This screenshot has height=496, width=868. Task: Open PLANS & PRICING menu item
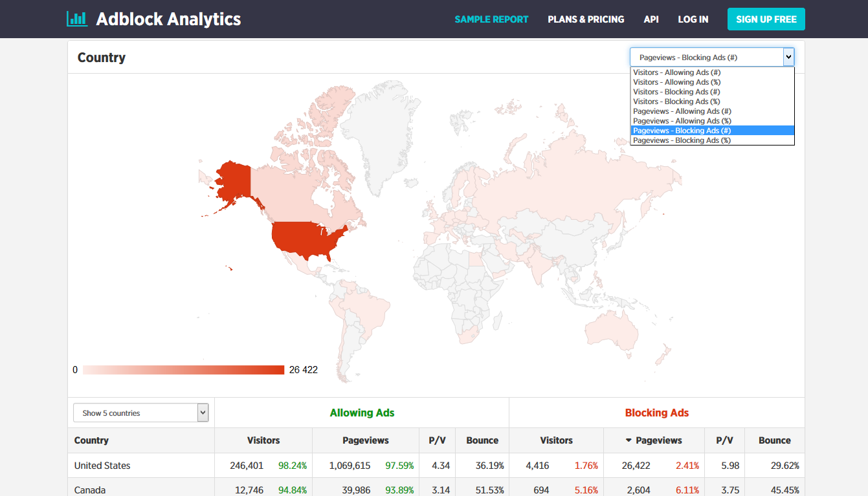coord(586,19)
